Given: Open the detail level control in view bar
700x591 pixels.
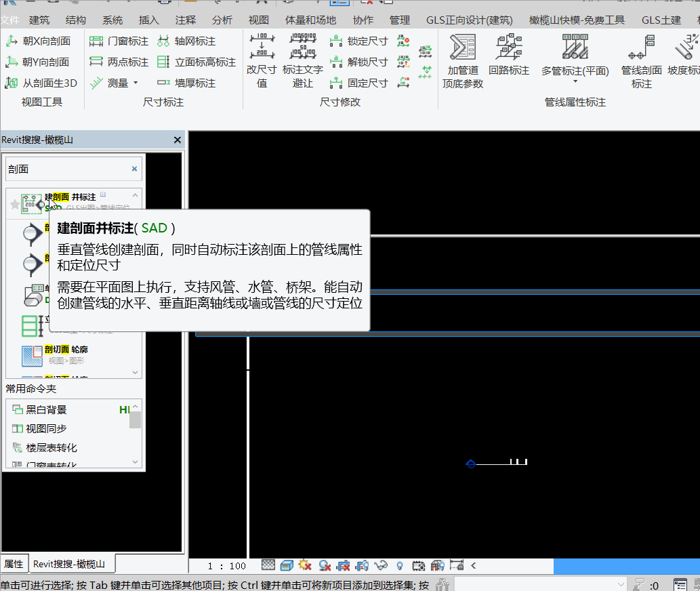Looking at the screenshot, I should [x=268, y=565].
